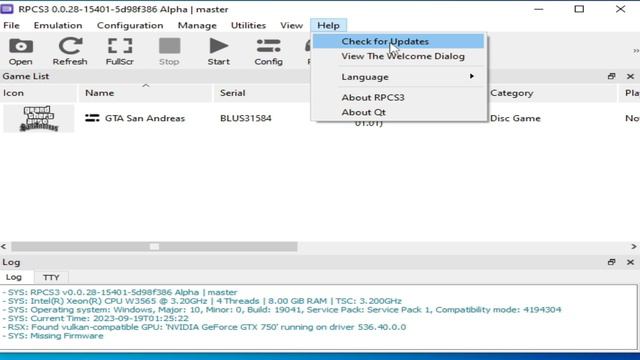Open the File menu
The height and width of the screenshot is (360, 640).
(11, 25)
